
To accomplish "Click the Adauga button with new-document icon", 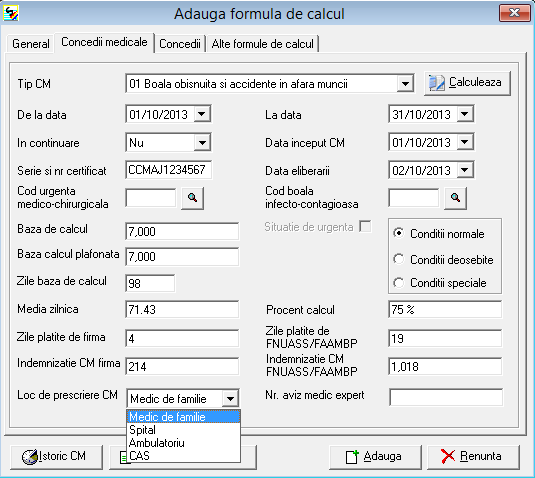I will point(375,457).
